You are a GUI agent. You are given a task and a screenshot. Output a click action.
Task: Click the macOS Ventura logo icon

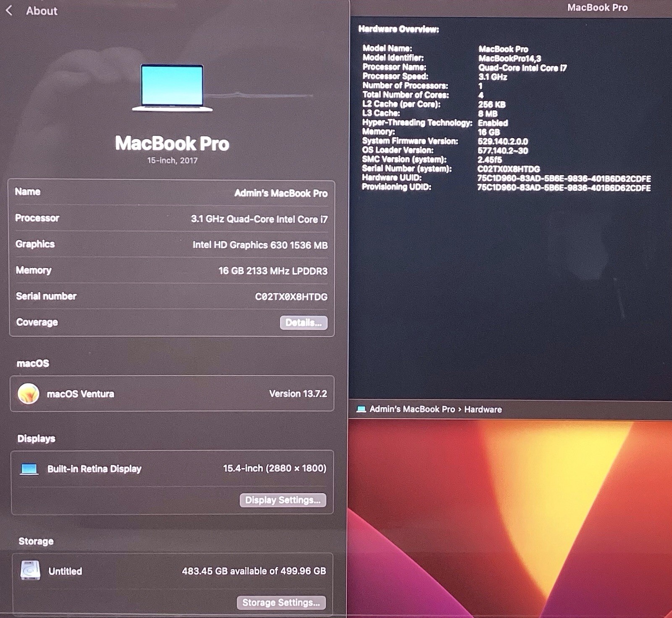coord(29,394)
